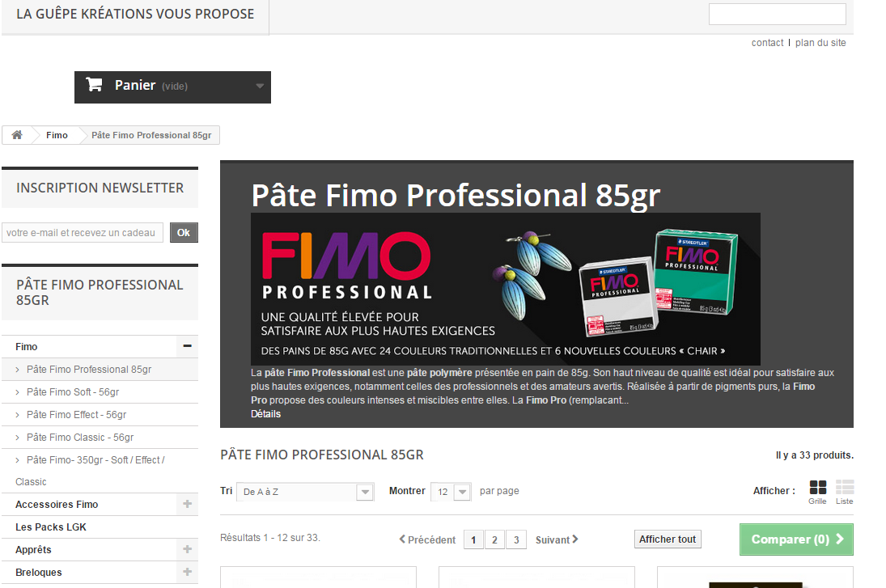This screenshot has width=886, height=588.
Task: Go to results page 2
Action: 494,540
